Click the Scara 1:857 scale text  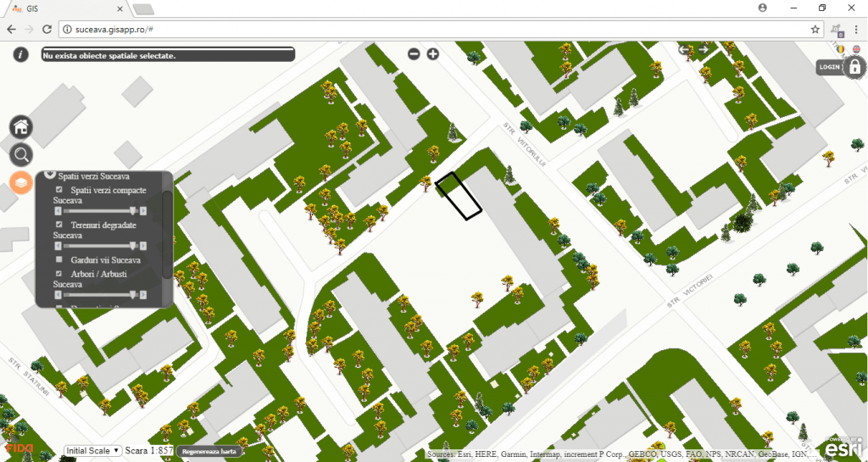point(149,451)
